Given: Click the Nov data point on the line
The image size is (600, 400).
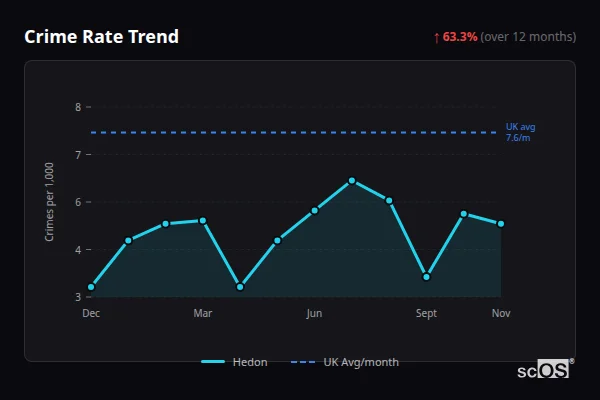Looking at the screenshot, I should (x=501, y=224).
